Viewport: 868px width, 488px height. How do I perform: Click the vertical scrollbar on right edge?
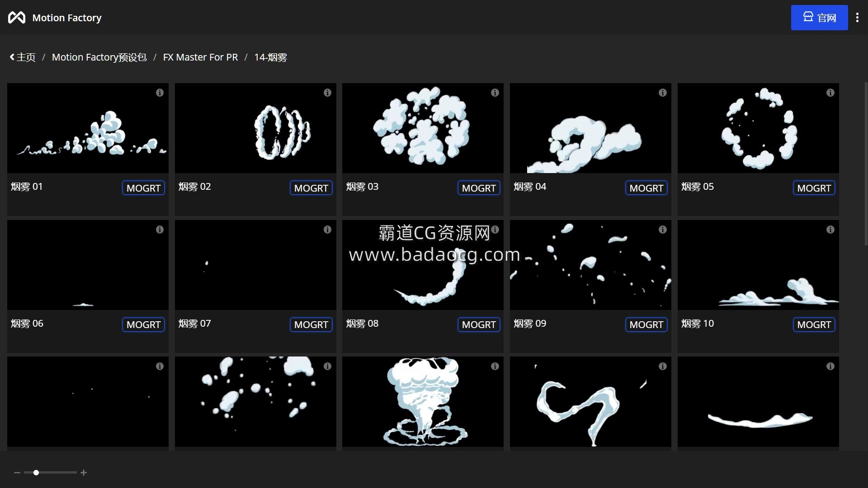click(866, 164)
